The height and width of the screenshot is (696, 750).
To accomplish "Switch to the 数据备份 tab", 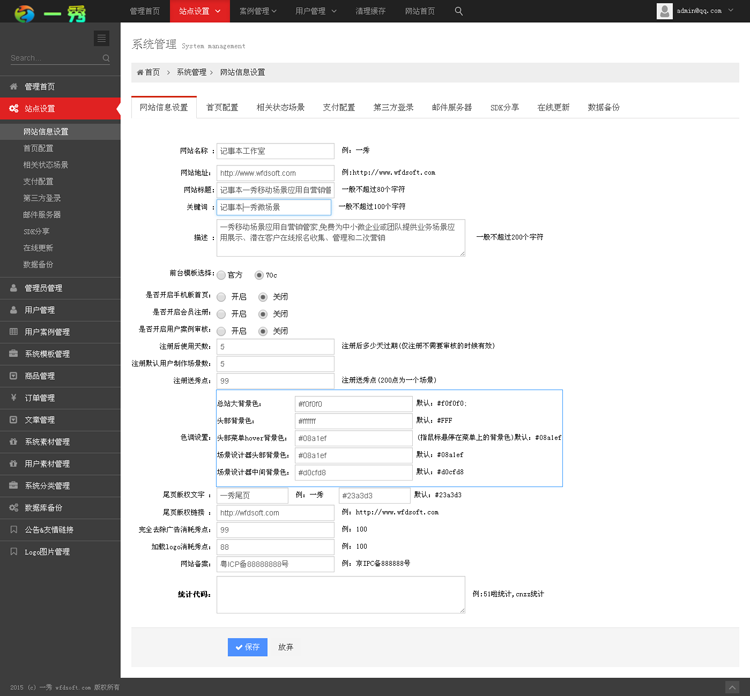I will 604,107.
